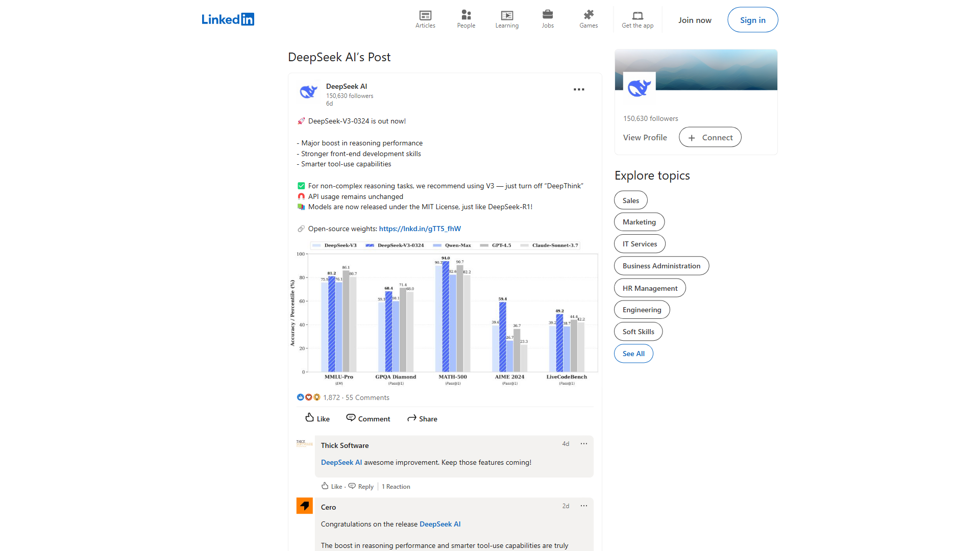Click Get the app
Screen dimensions: 980x551
tap(638, 19)
